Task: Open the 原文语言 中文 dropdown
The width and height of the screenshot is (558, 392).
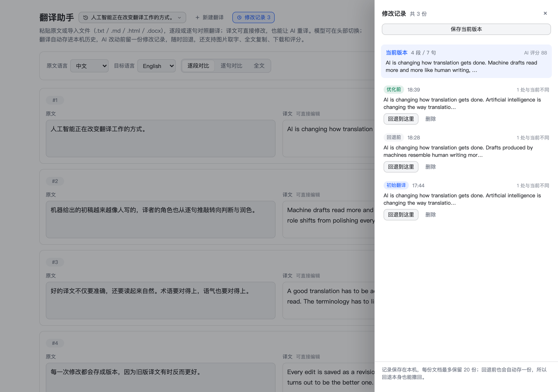Action: [x=89, y=66]
